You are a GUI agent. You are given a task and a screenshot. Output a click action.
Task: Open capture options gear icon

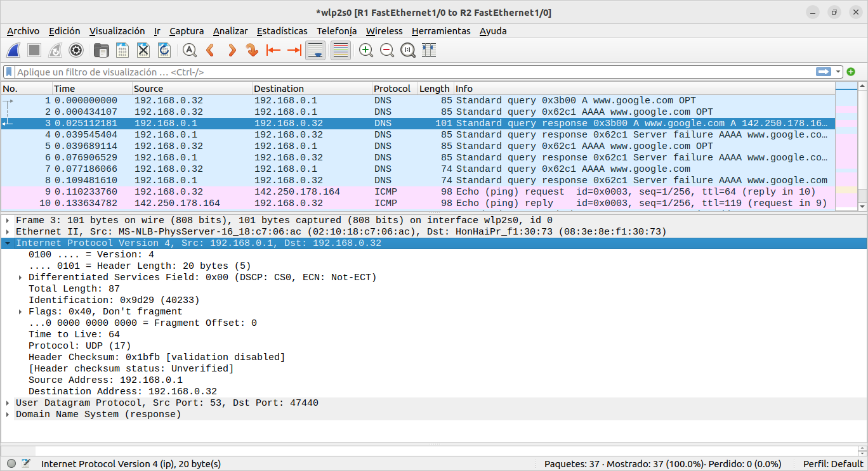click(76, 50)
